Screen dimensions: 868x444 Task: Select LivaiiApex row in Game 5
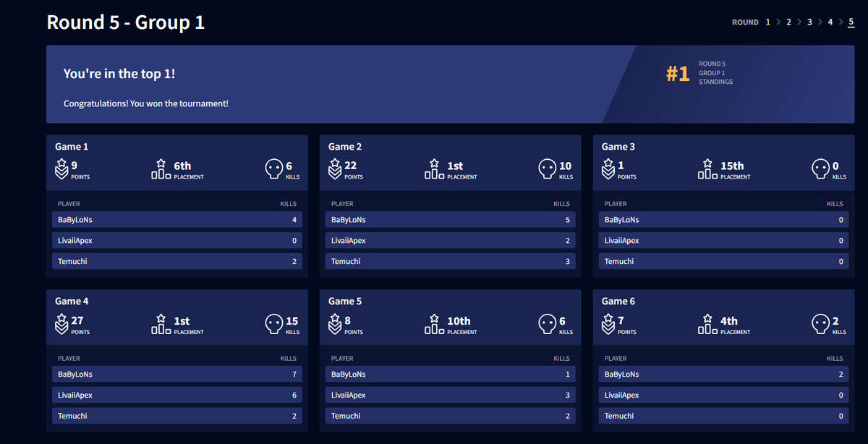tap(451, 396)
